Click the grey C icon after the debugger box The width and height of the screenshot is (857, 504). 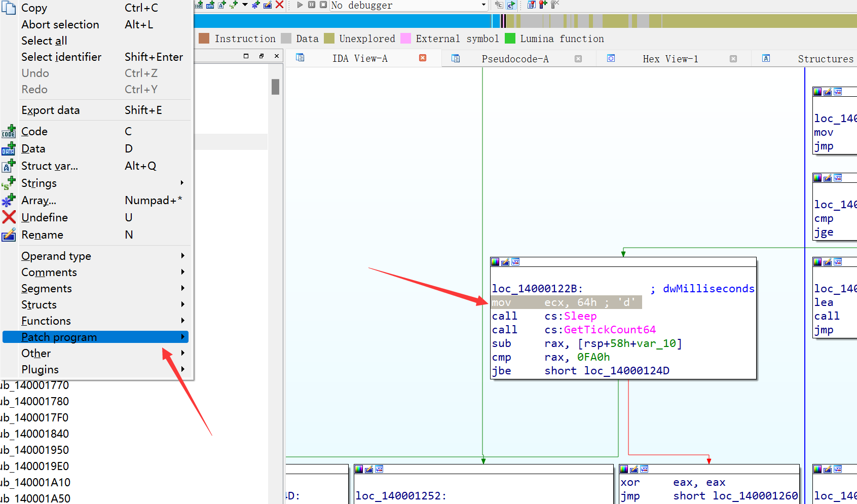coord(499,5)
